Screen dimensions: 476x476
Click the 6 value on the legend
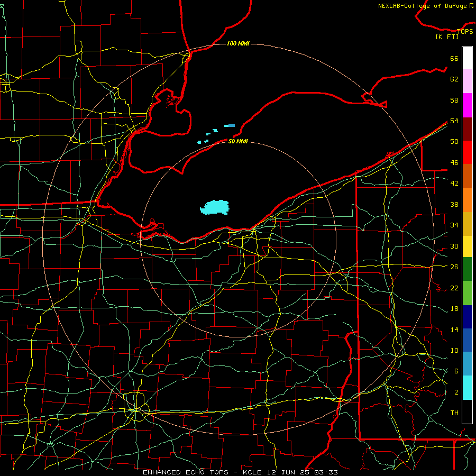(x=456, y=371)
